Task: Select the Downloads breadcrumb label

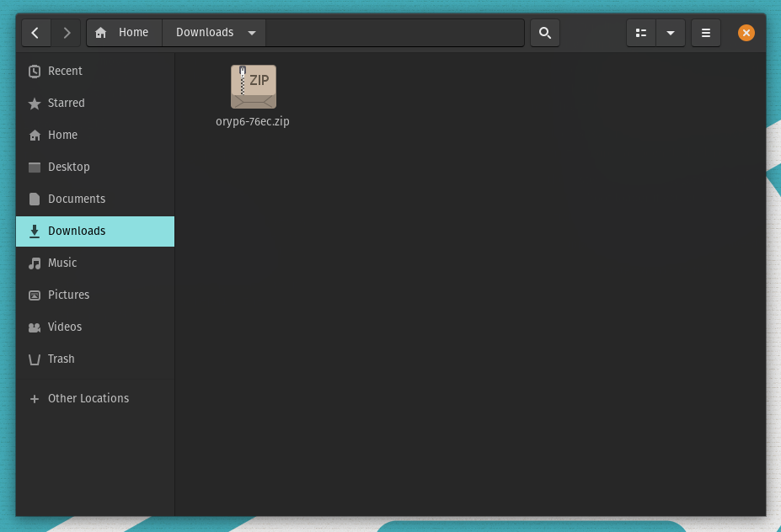Action: click(206, 32)
